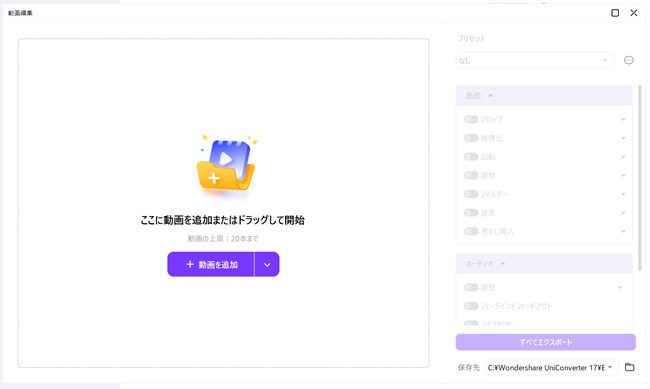This screenshot has width=650, height=389.
Task: Enable the 透かし挿入 toggle
Action: click(x=471, y=231)
